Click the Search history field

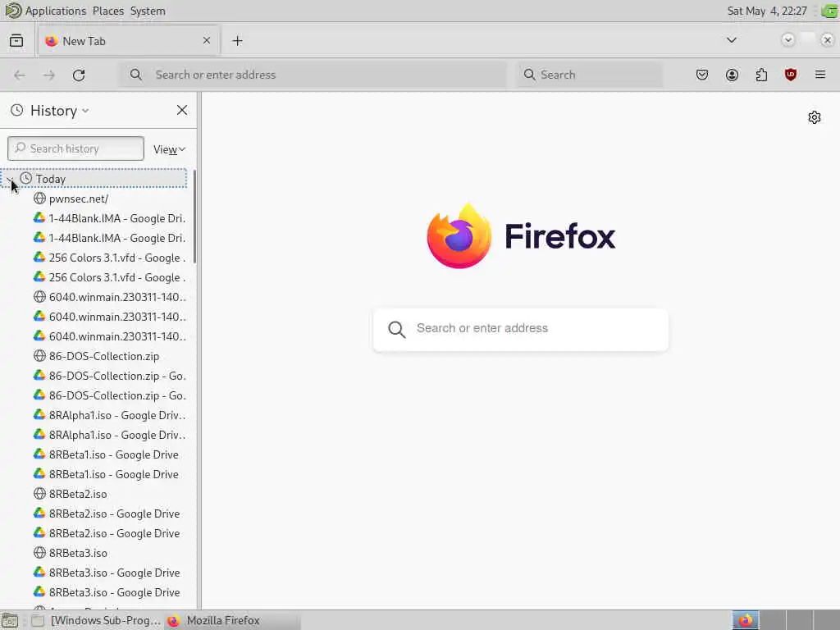pos(75,148)
